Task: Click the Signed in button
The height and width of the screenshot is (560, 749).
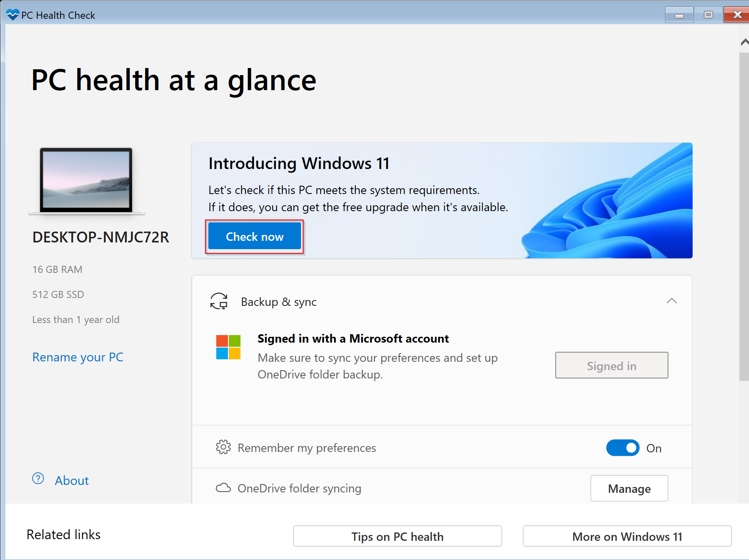Action: coord(611,366)
